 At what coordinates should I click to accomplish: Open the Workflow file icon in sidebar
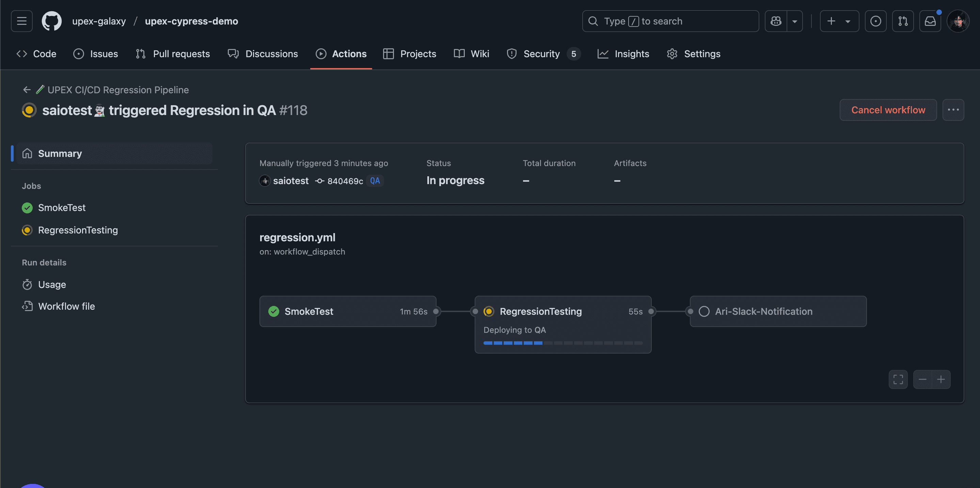pyautogui.click(x=27, y=306)
